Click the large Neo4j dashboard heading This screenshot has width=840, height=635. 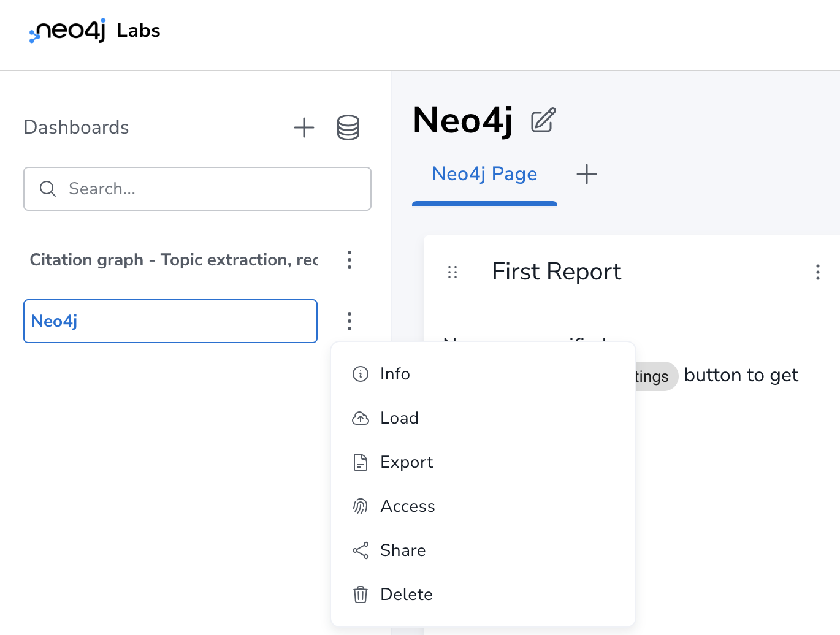(463, 120)
